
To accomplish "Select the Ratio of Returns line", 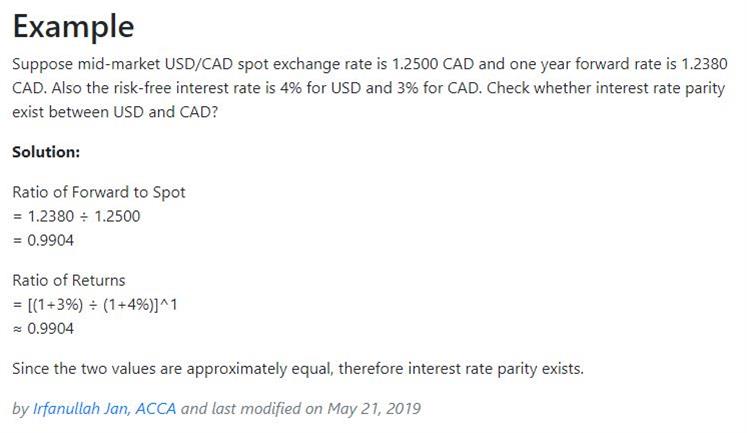I will [x=69, y=280].
